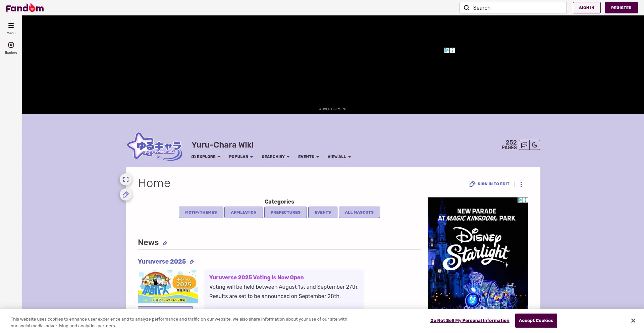Dismiss the cookie banner with X

(x=633, y=321)
